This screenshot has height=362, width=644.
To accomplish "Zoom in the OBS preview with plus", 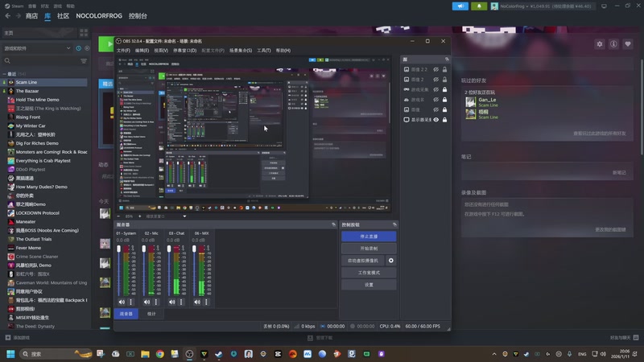I will coord(139,216).
